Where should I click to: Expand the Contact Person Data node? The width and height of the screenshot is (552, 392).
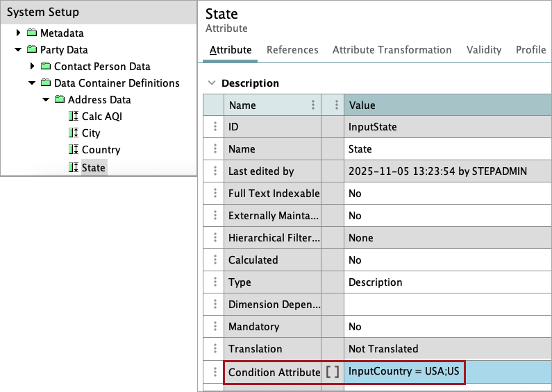coord(33,67)
